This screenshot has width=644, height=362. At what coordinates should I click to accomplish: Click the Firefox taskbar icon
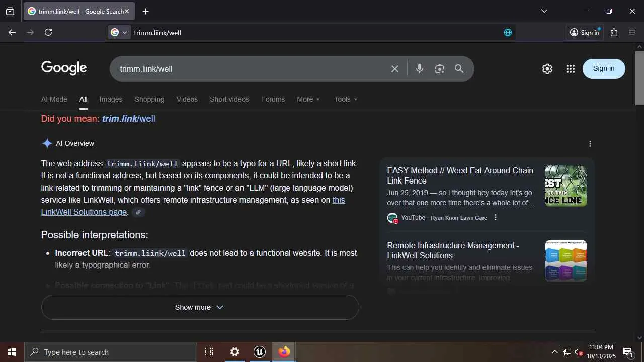point(284,352)
